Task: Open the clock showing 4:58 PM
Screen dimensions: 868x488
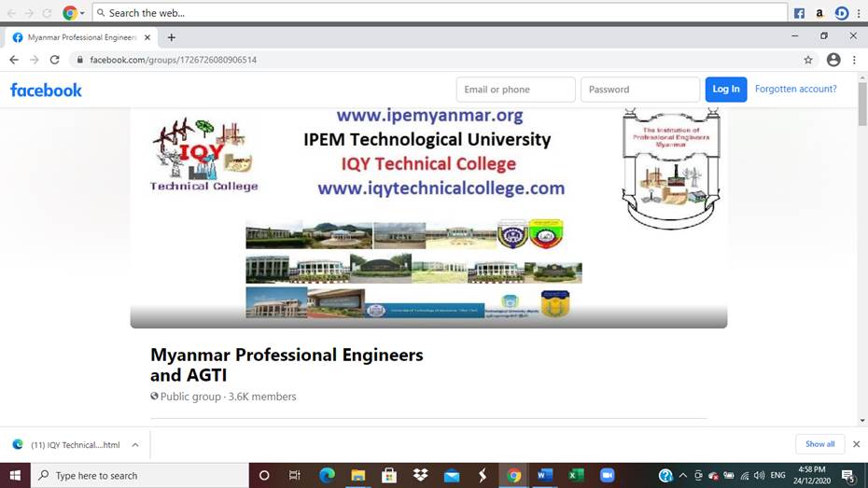Action: pyautogui.click(x=812, y=475)
